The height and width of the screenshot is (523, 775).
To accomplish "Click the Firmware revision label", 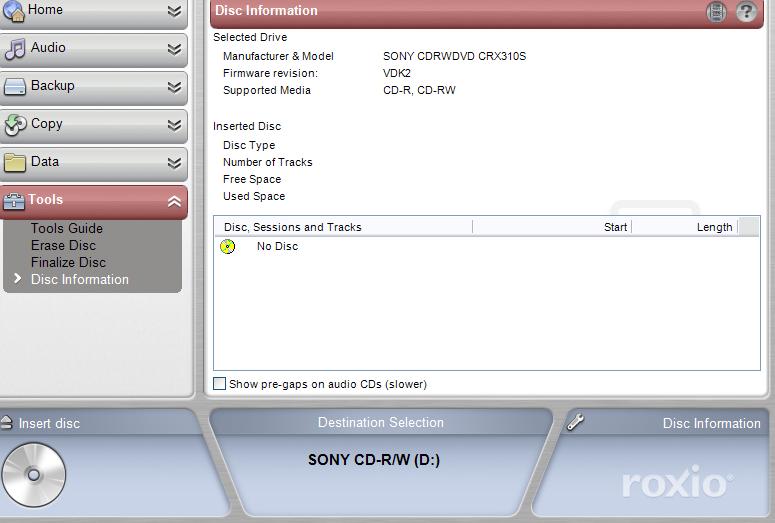I will point(270,73).
